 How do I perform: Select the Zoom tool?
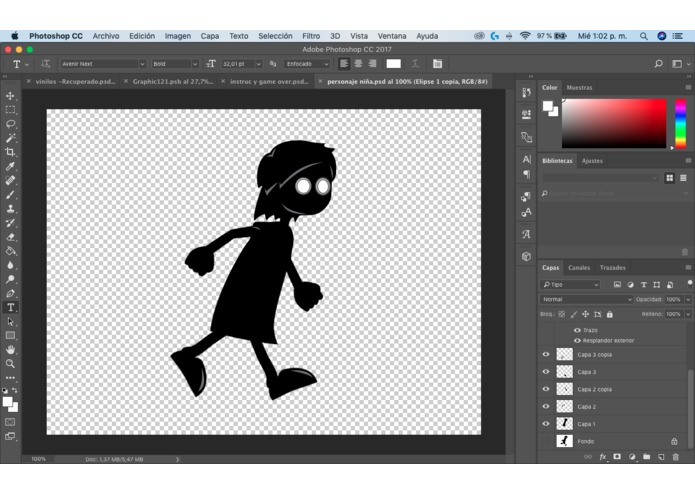(x=10, y=364)
